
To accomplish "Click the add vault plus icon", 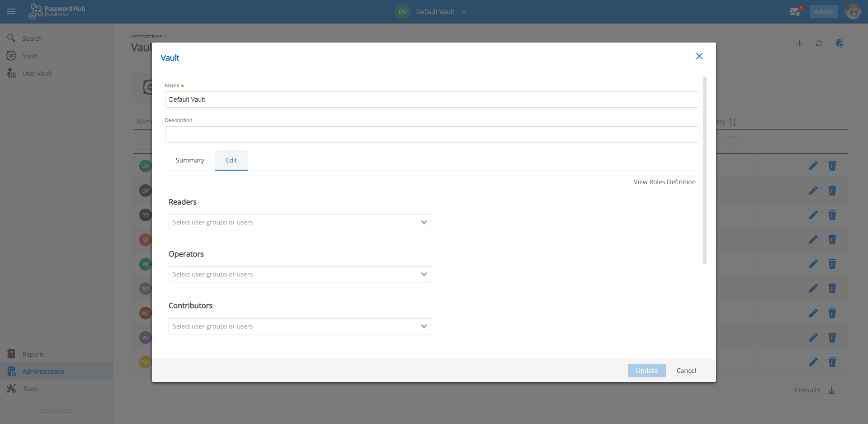I will point(799,43).
